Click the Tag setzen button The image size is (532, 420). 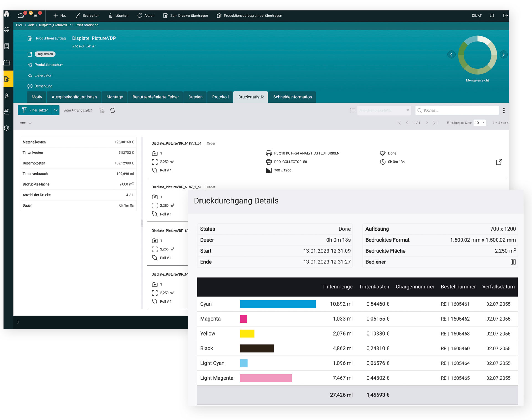45,54
